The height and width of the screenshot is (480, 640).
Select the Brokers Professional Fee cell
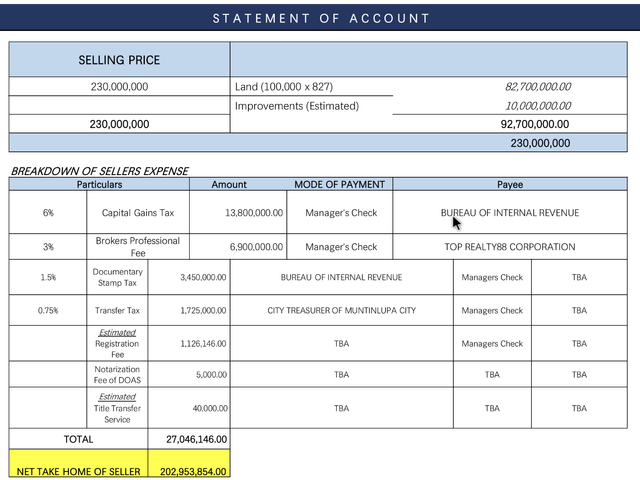[138, 247]
